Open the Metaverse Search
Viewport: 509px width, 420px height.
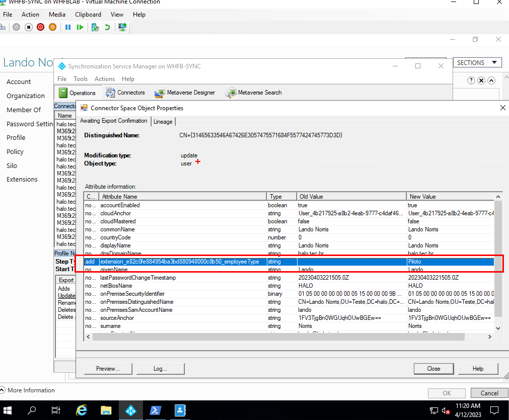point(254,93)
